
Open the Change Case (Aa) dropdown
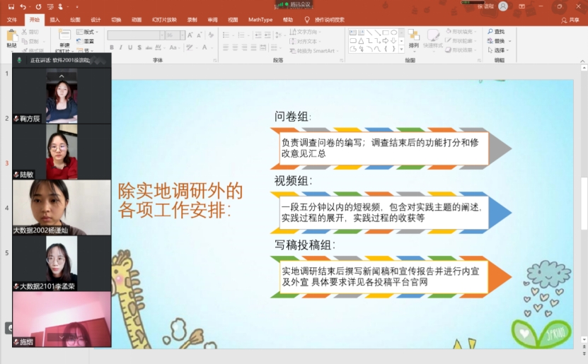[173, 47]
